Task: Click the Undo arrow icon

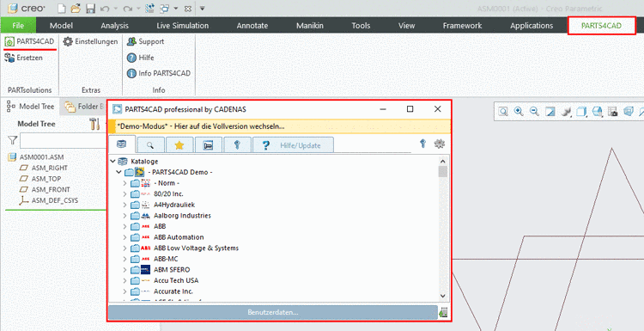Action: (x=105, y=9)
